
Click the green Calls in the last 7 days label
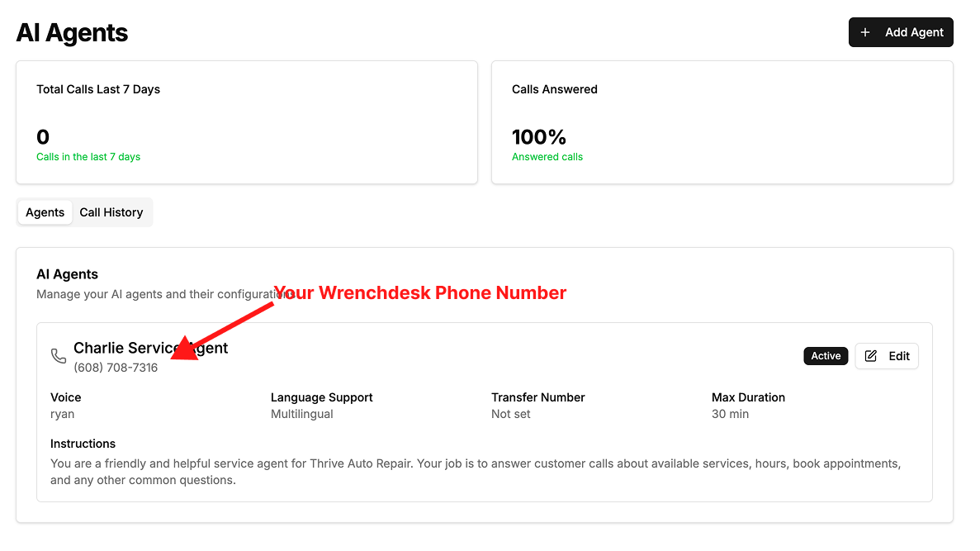(88, 156)
